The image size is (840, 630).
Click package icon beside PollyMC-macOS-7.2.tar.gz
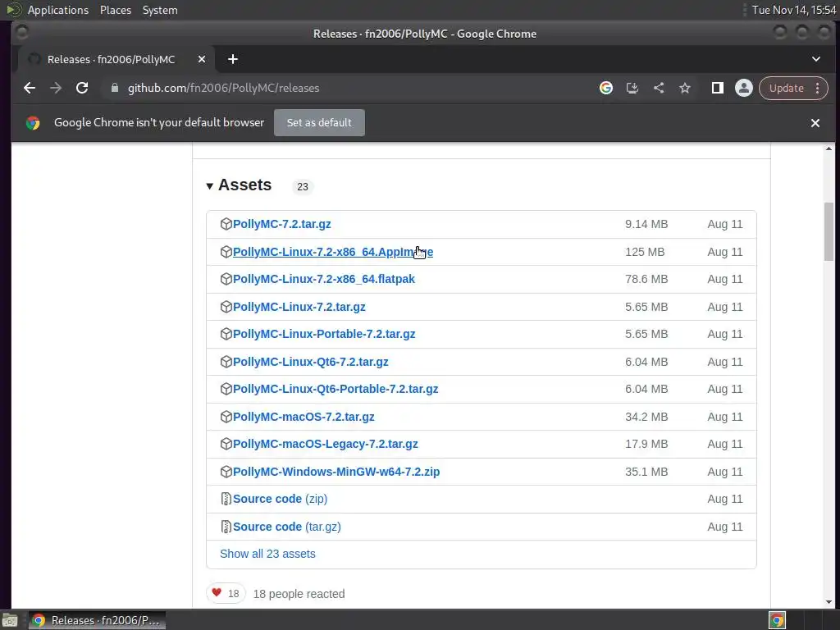tap(226, 417)
